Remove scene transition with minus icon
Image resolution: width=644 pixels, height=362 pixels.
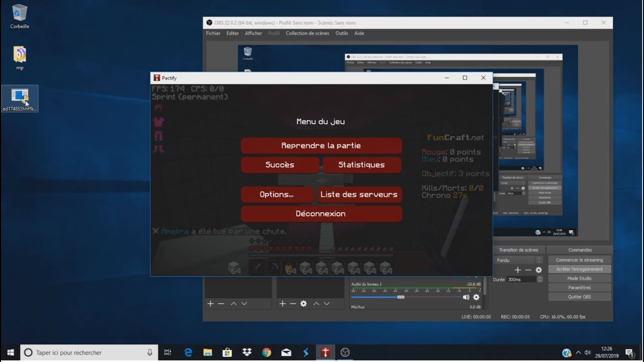[528, 270]
